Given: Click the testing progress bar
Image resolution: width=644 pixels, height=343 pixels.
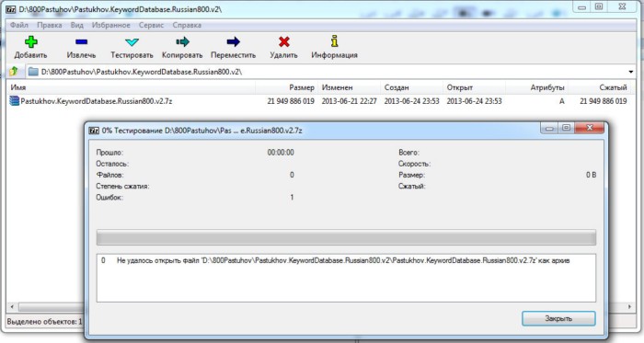Looking at the screenshot, I should pos(346,237).
